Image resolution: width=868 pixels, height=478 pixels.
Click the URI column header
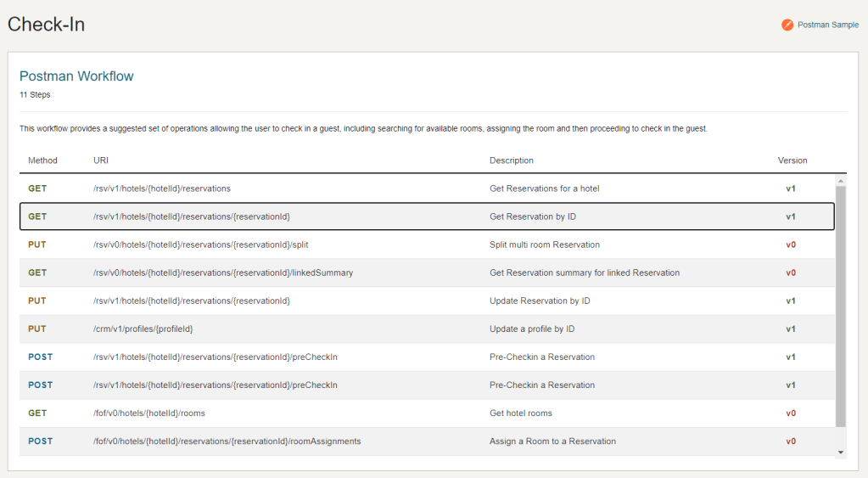pos(101,160)
